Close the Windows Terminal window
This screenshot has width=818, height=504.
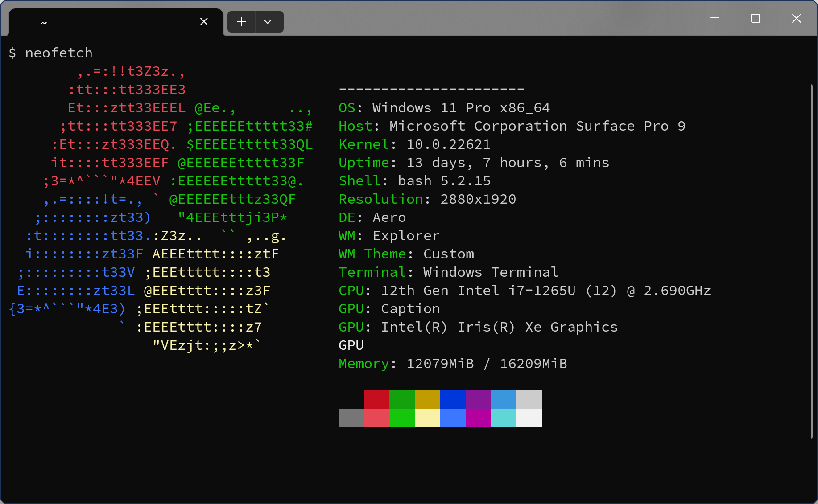(796, 18)
